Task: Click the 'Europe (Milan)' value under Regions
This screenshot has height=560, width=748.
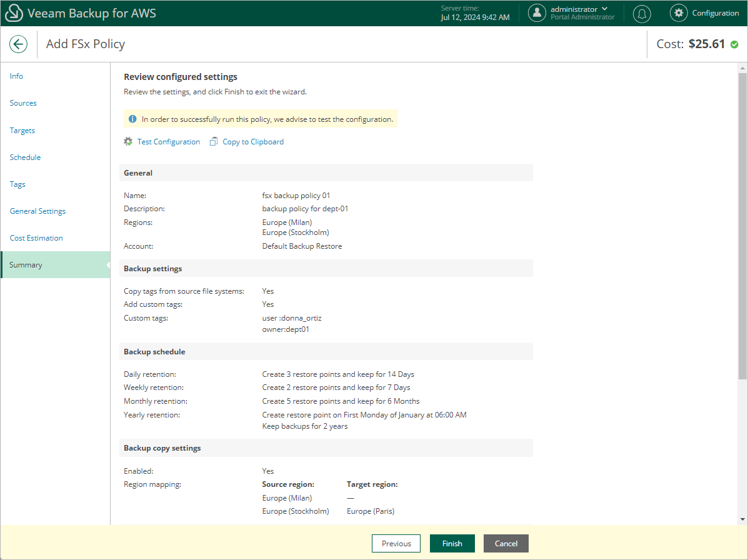Action: pos(287,222)
